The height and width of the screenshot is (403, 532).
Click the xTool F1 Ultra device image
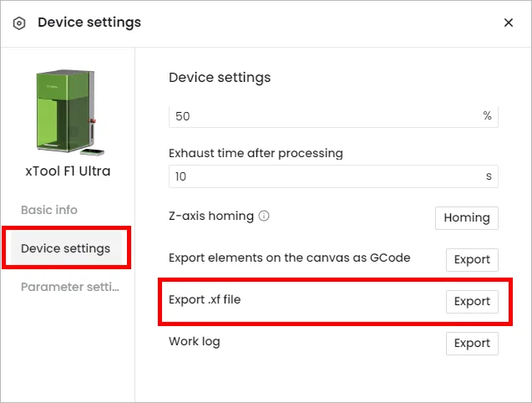68,113
